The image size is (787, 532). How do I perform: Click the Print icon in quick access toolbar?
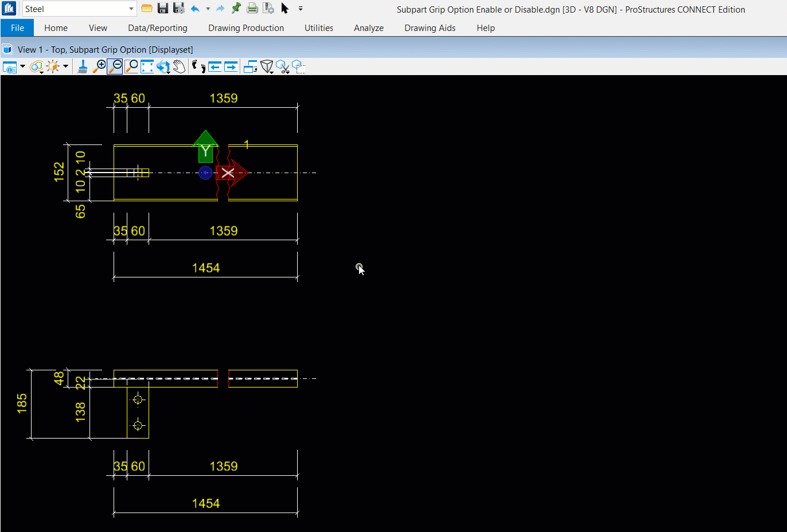(252, 9)
